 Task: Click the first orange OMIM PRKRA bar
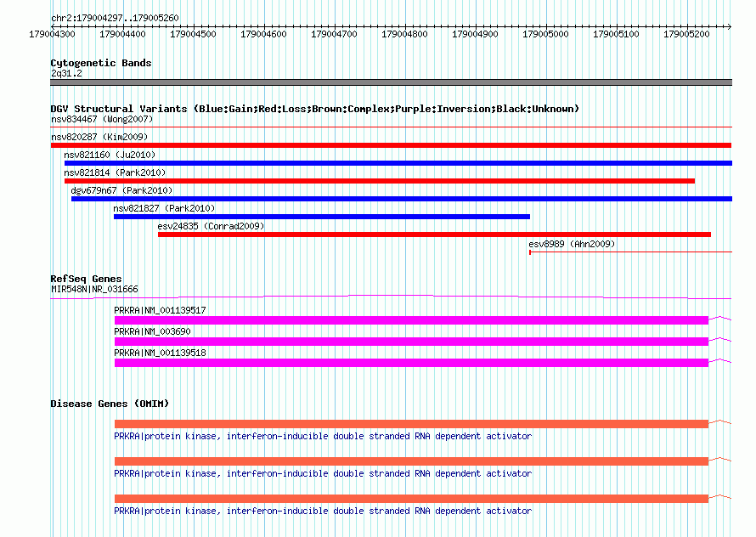click(x=411, y=424)
